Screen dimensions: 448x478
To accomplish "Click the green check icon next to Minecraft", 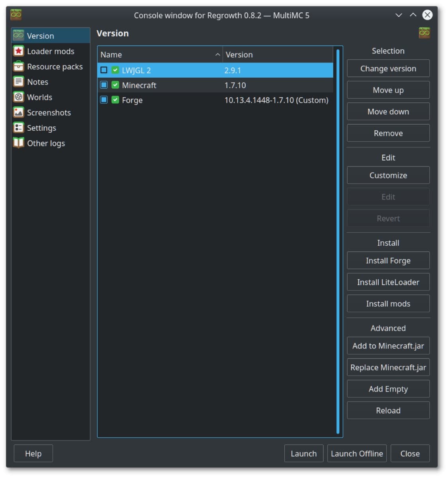I will click(115, 85).
